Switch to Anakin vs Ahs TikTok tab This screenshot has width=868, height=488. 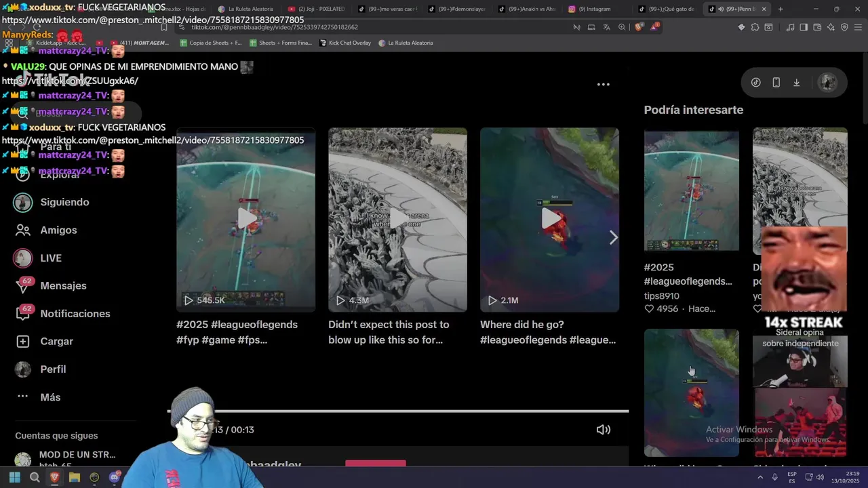click(527, 9)
